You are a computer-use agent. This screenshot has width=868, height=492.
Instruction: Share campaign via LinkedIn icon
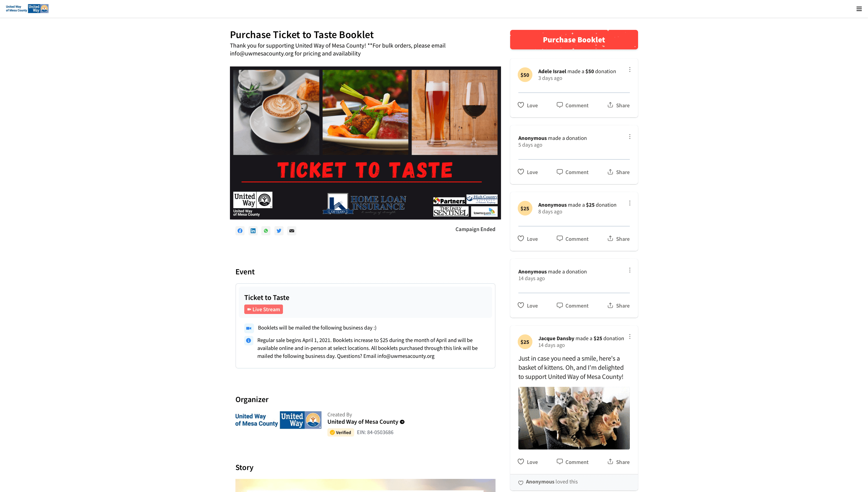(253, 231)
